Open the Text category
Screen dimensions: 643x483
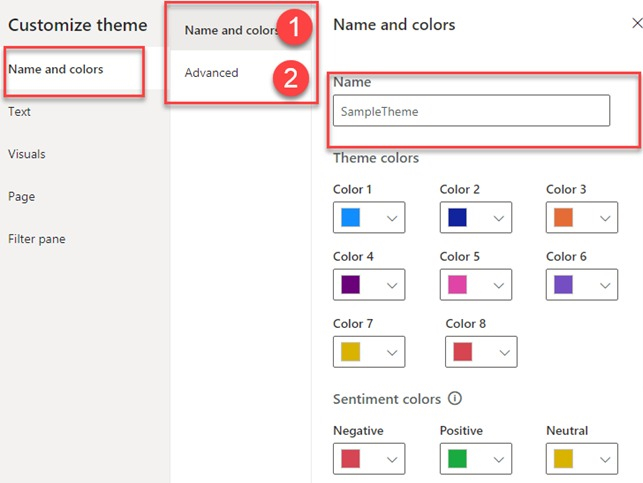[x=19, y=112]
